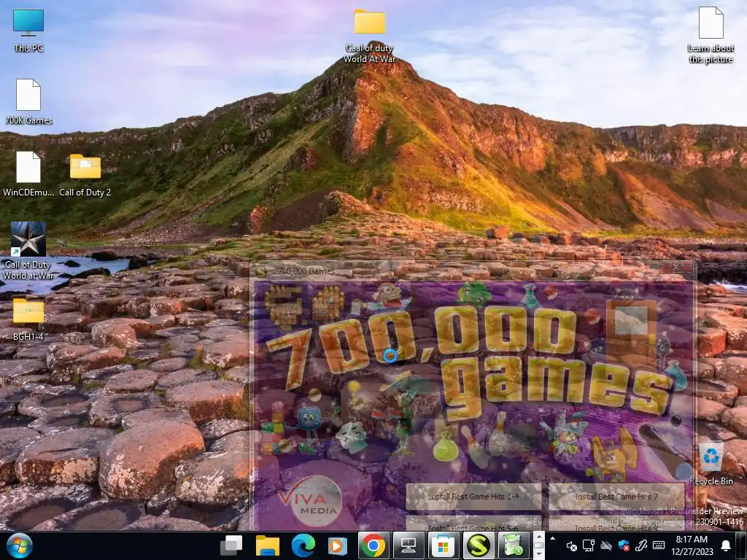The height and width of the screenshot is (560, 747).
Task: Open the Start menu orb
Action: pos(20,545)
